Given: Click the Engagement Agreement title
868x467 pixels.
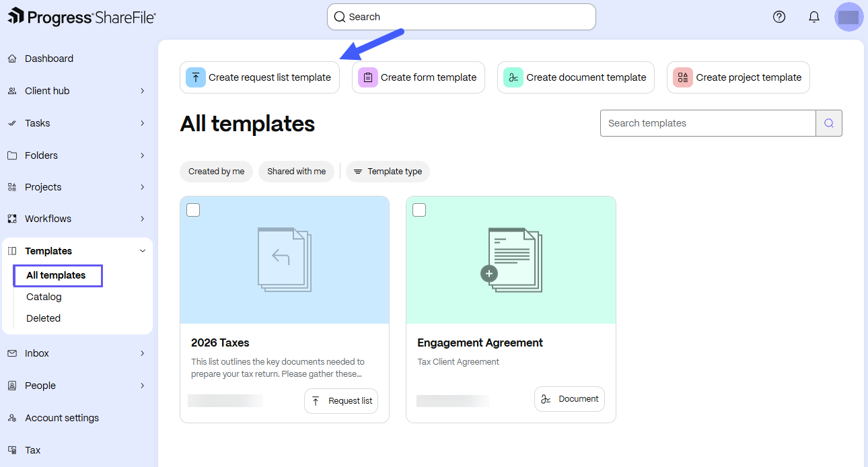Looking at the screenshot, I should tap(480, 343).
